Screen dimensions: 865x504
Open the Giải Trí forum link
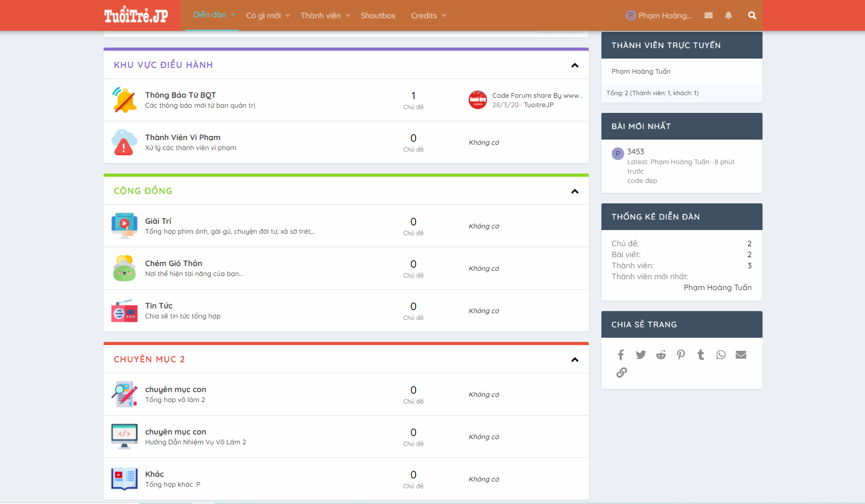pyautogui.click(x=158, y=221)
